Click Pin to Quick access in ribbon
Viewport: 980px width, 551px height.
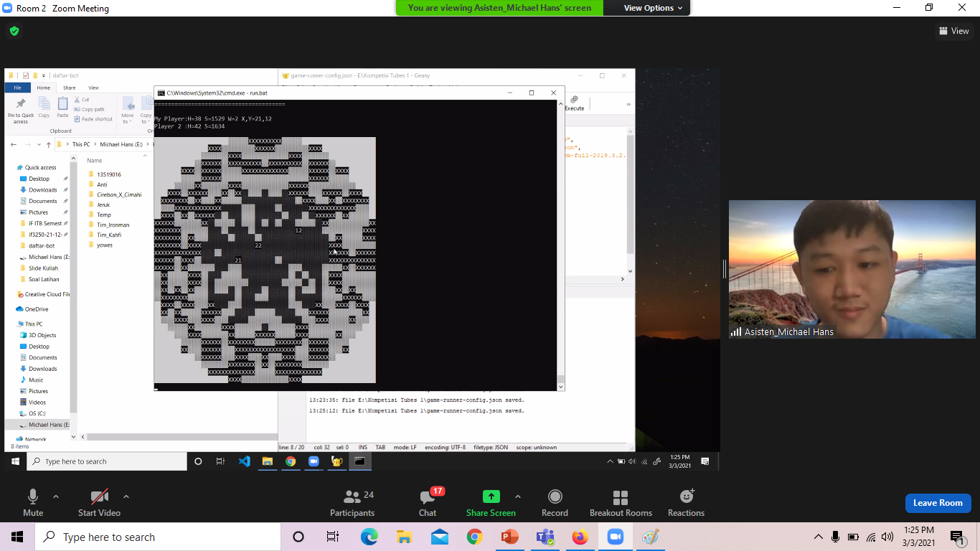tap(21, 110)
